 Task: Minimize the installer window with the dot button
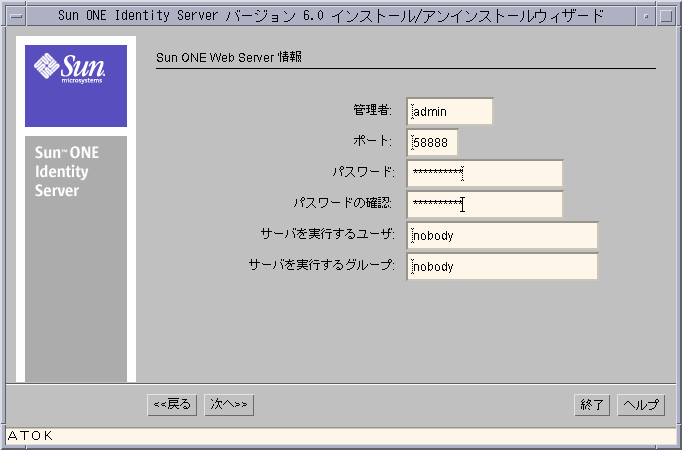[x=646, y=16]
